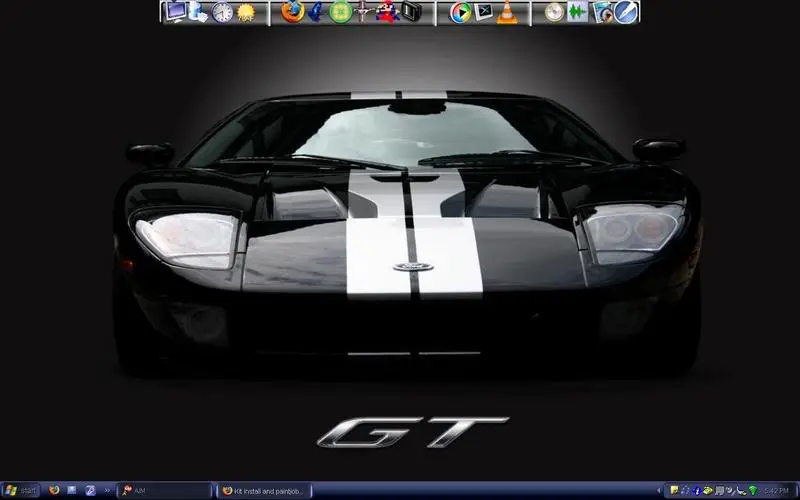Screen dimensions: 800x500
Task: Open the photo viewer icon in dock
Action: (602, 13)
